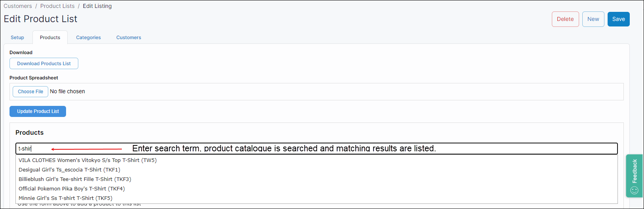Save the product list
Viewport: 644px width, 209px height.
pos(618,19)
